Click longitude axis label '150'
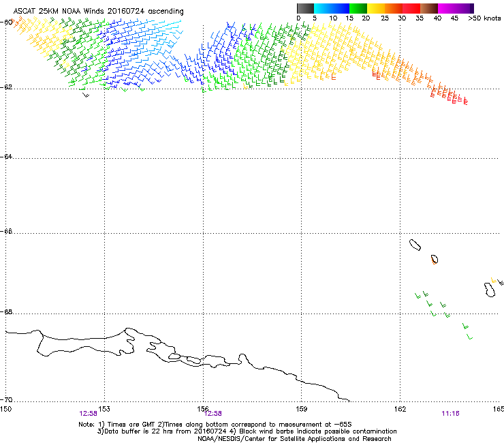The width and height of the screenshot is (504, 443). click(5, 409)
